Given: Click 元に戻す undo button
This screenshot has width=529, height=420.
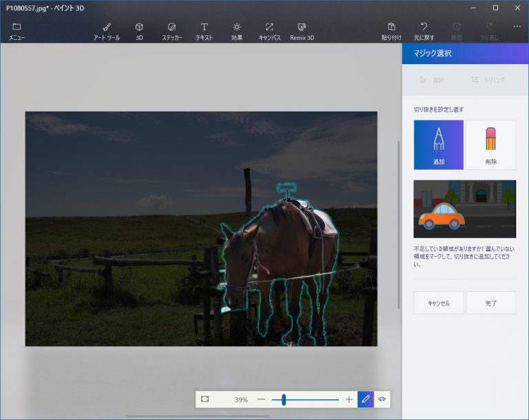Looking at the screenshot, I should point(424,32).
